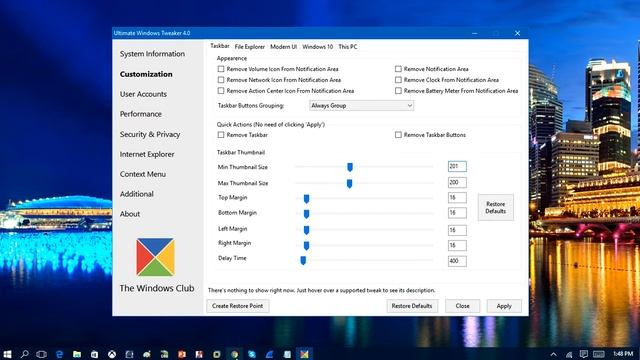Open the network tray icon
This screenshot has height=360, width=640.
point(569,354)
